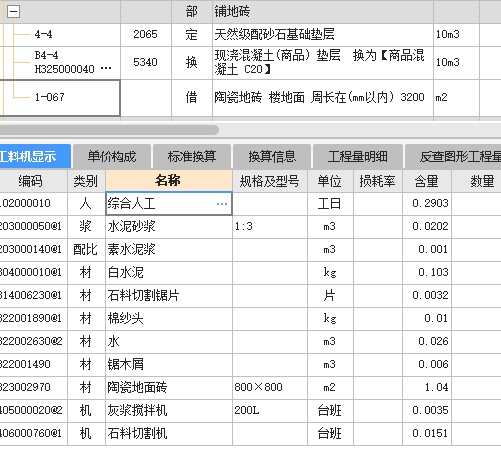Click spec cell 200L

tap(270, 411)
